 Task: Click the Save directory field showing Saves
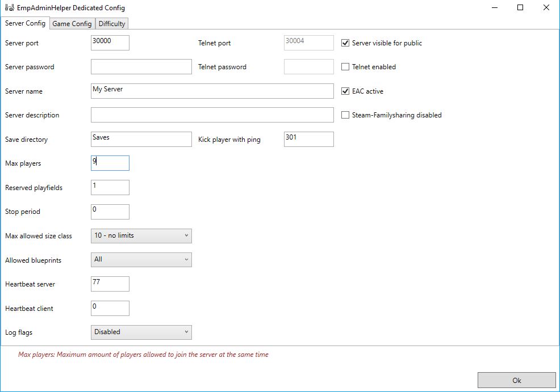(x=141, y=139)
